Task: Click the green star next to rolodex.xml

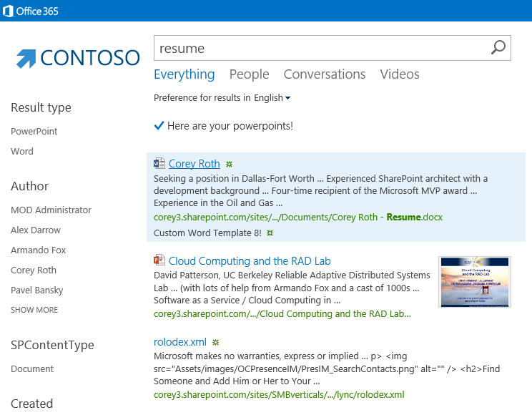Action: [x=215, y=342]
